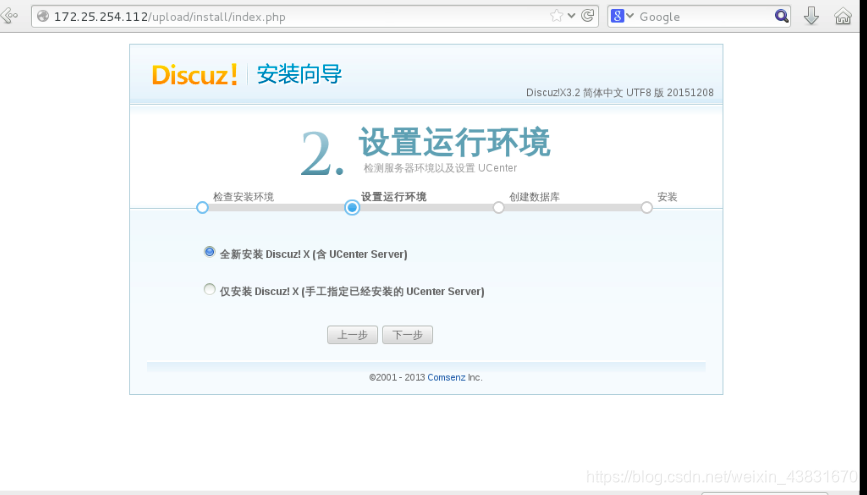Click subtitle 检测服务器环境以及设置 UCenter
The width and height of the screenshot is (867, 495).
(x=440, y=168)
